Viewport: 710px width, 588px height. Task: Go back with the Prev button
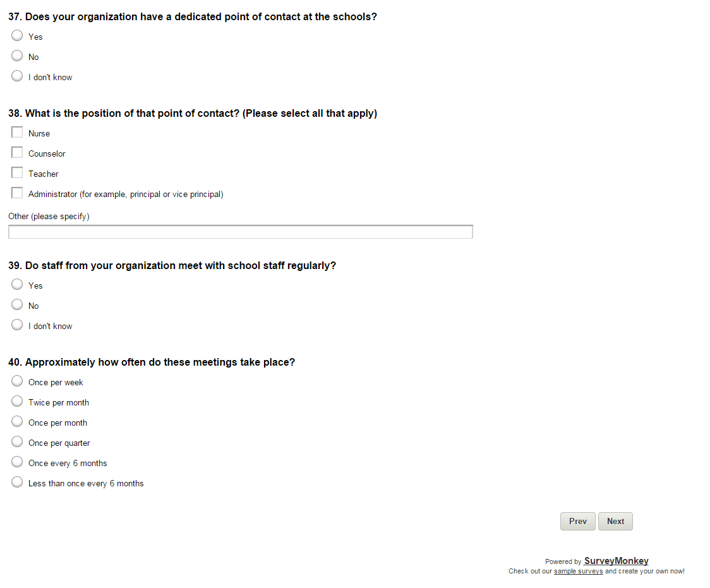(577, 521)
